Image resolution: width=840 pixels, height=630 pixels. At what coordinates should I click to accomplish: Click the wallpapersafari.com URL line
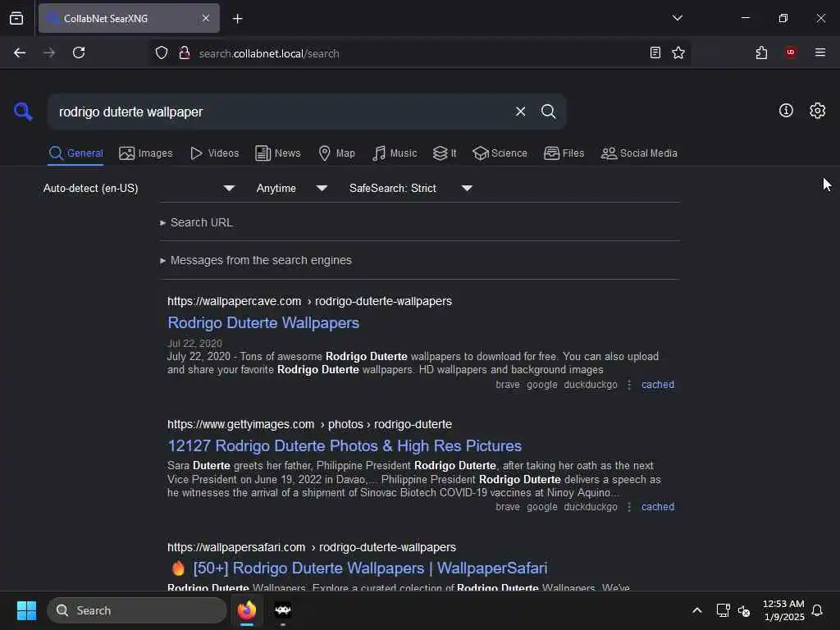(x=311, y=547)
